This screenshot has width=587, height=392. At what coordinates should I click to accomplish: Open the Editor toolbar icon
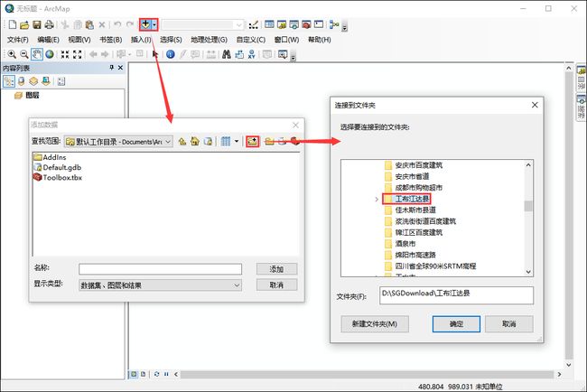point(254,24)
